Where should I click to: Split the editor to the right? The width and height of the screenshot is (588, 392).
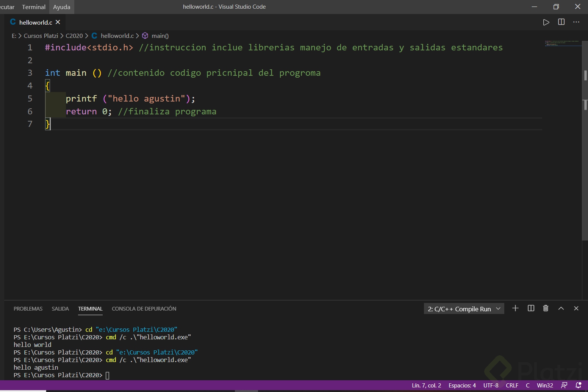pos(561,22)
